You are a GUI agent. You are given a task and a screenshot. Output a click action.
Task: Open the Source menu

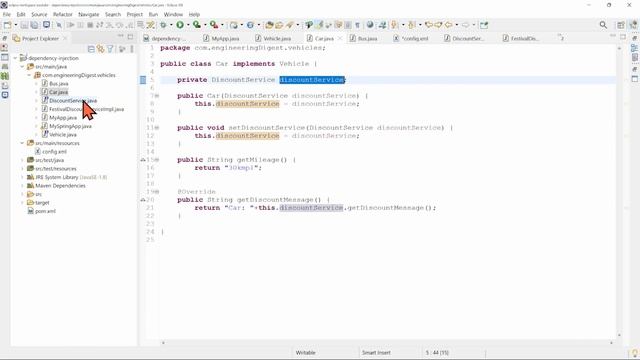click(x=39, y=14)
